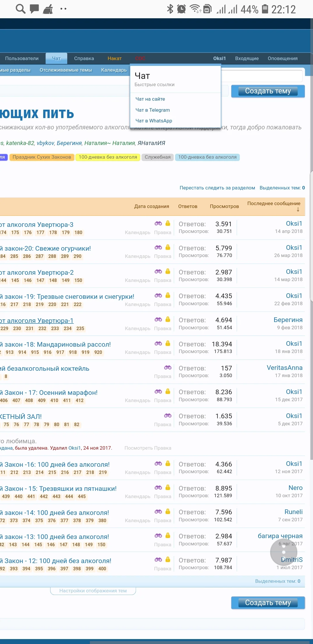Click the yellow 100-дневка без алкоголя tag
Screen dimensions: 313x644
[108, 157]
